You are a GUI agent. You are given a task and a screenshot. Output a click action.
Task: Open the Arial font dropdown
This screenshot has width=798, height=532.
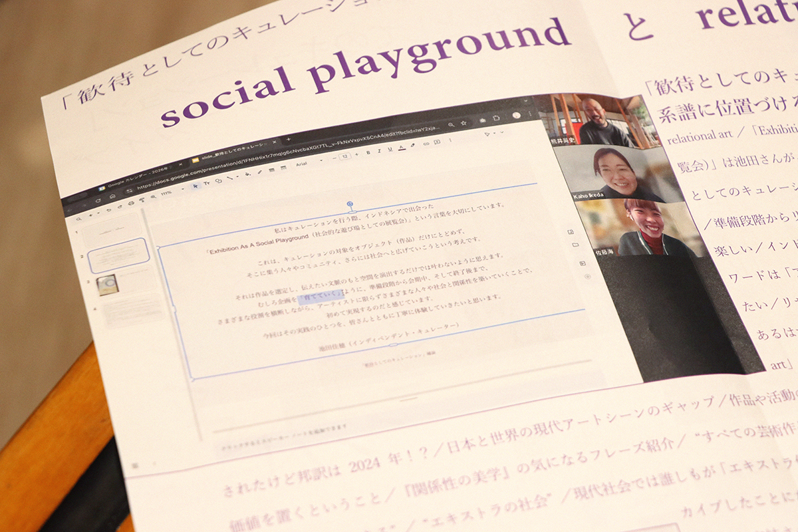pyautogui.click(x=309, y=162)
